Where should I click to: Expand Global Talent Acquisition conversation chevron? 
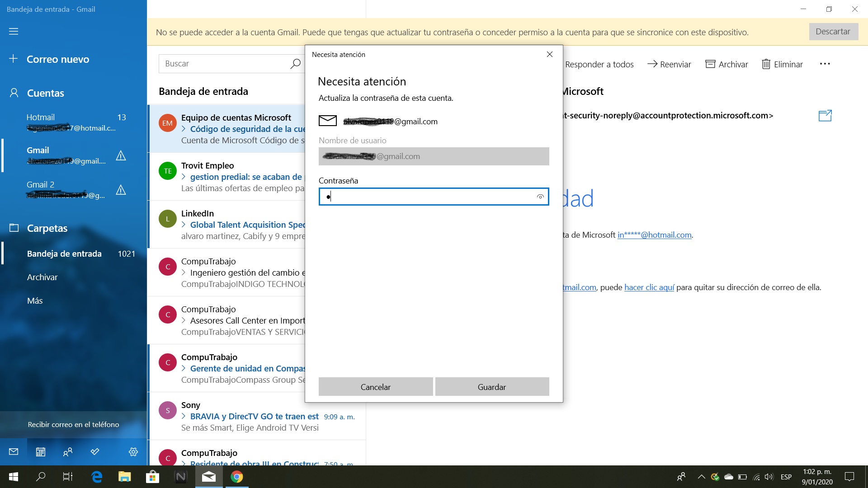(184, 225)
